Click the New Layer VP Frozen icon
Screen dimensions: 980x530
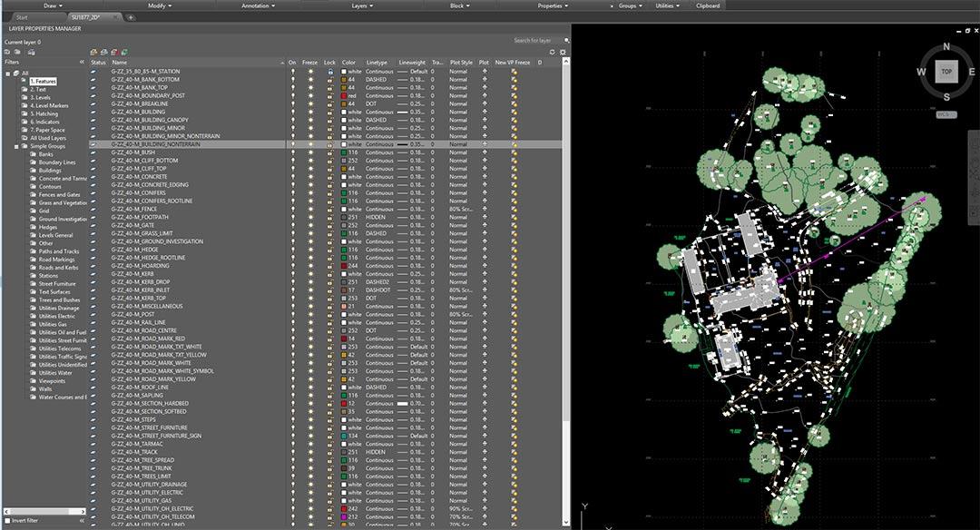pyautogui.click(x=104, y=52)
